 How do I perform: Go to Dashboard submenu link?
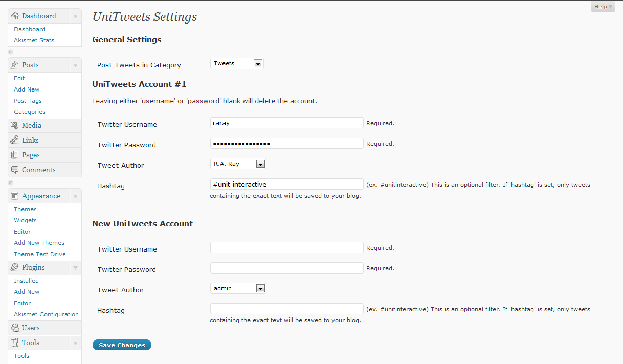point(30,29)
